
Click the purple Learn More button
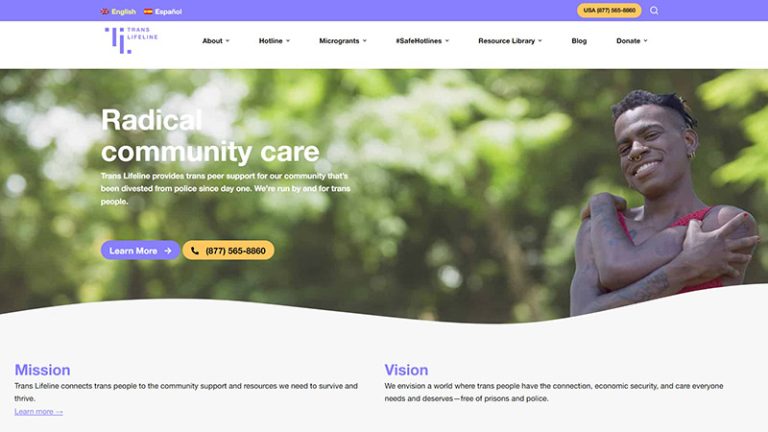click(140, 250)
